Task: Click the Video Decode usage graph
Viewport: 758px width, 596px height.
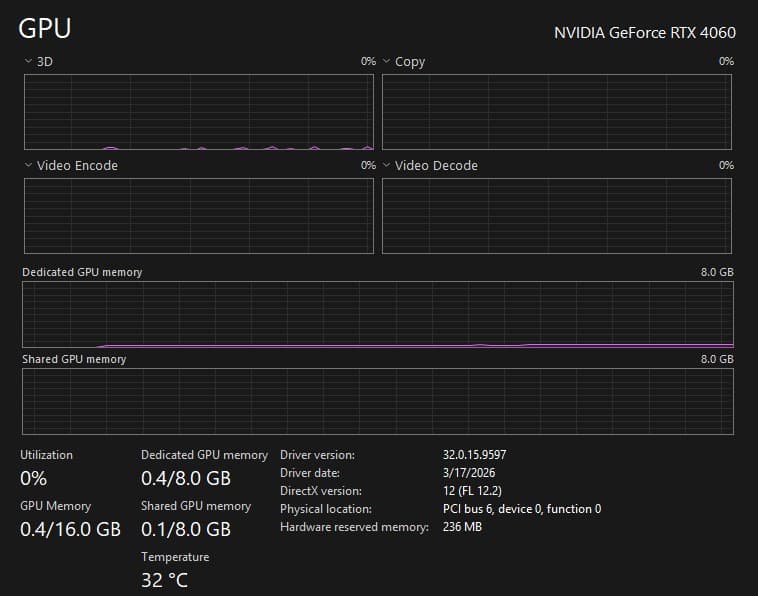Action: pos(557,216)
